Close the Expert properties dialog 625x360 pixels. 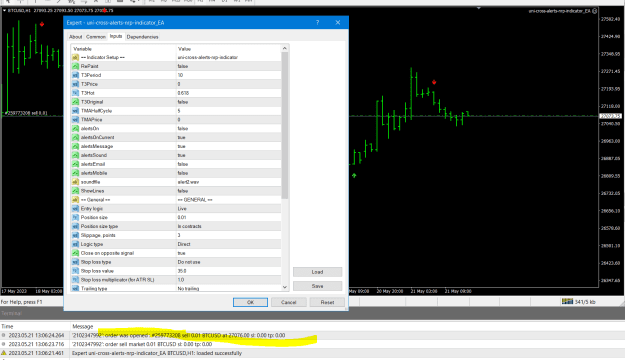click(338, 23)
